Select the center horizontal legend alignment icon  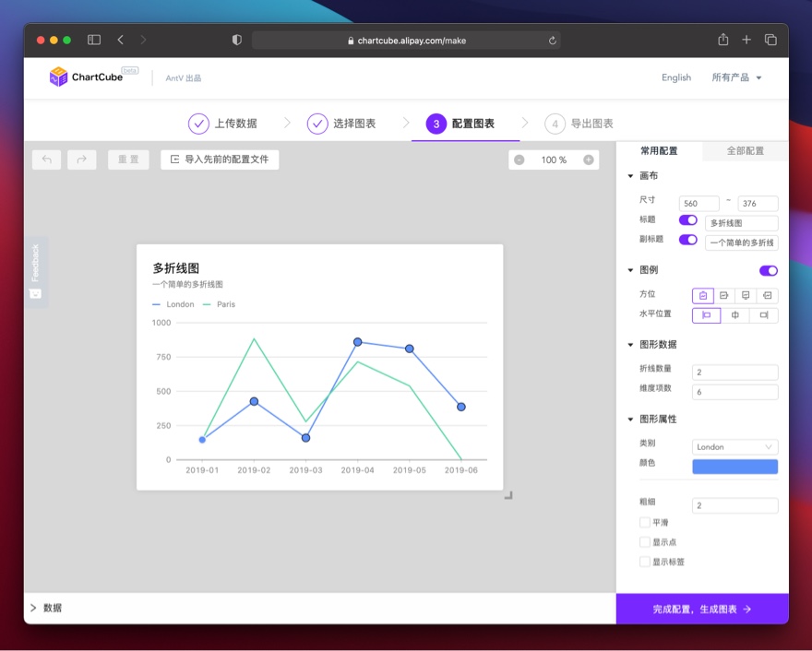(735, 314)
